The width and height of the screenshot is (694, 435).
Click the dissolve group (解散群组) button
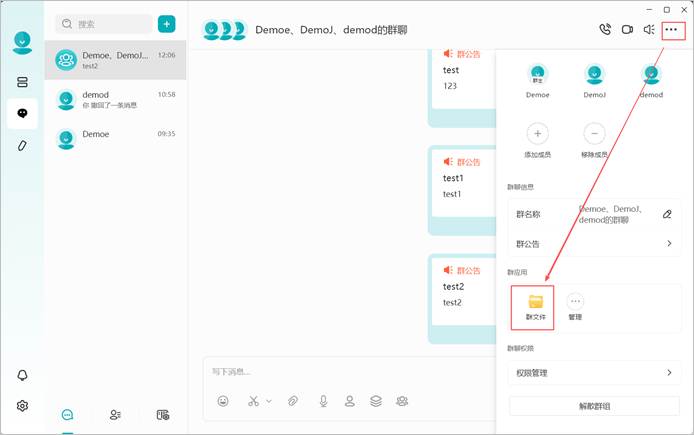[x=594, y=406]
